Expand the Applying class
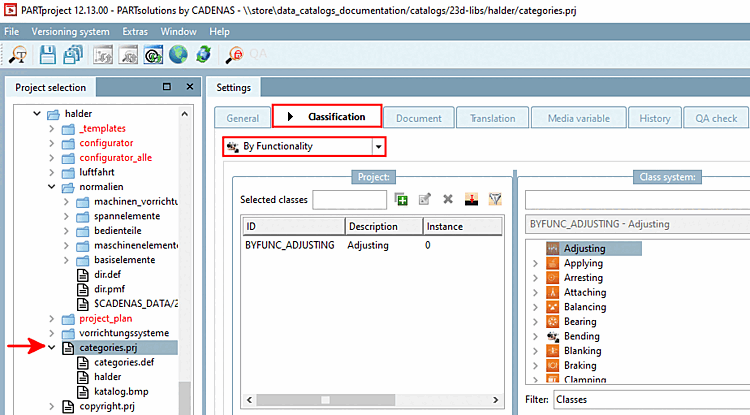 pos(536,263)
